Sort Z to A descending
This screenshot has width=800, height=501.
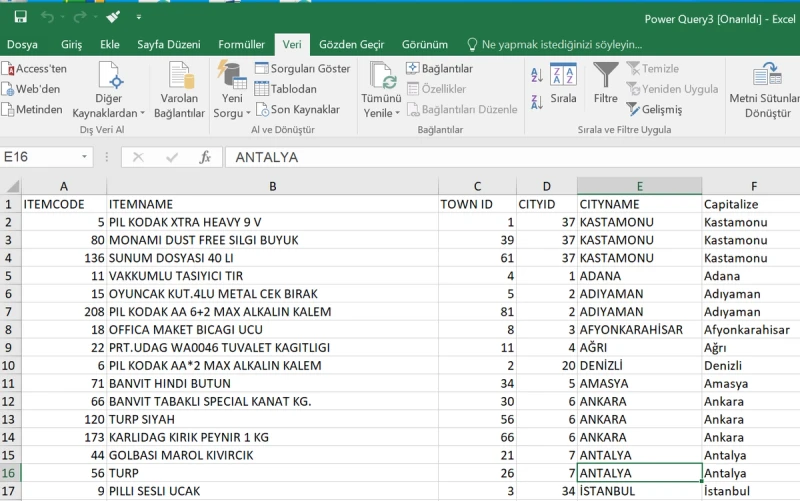(537, 102)
